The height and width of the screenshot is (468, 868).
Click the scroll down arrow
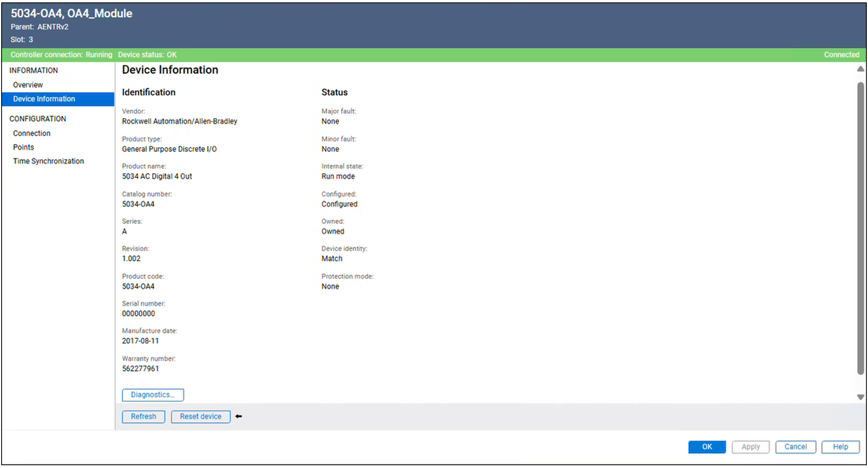point(861,397)
